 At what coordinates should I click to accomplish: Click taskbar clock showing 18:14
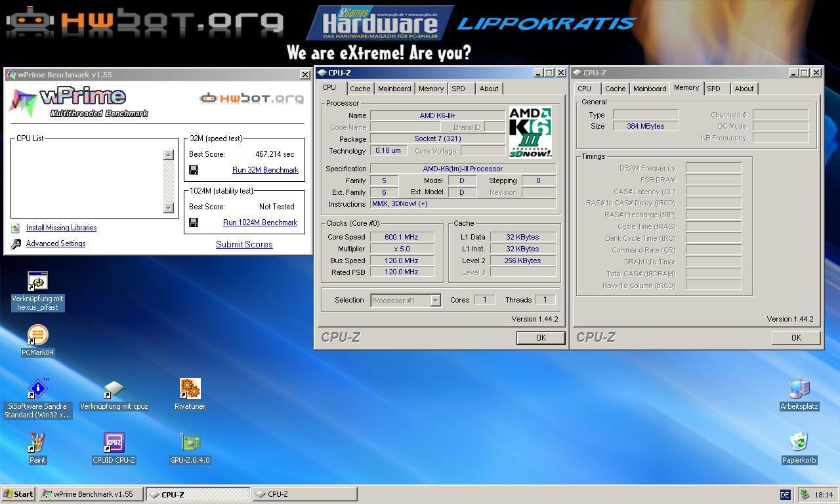pos(824,495)
